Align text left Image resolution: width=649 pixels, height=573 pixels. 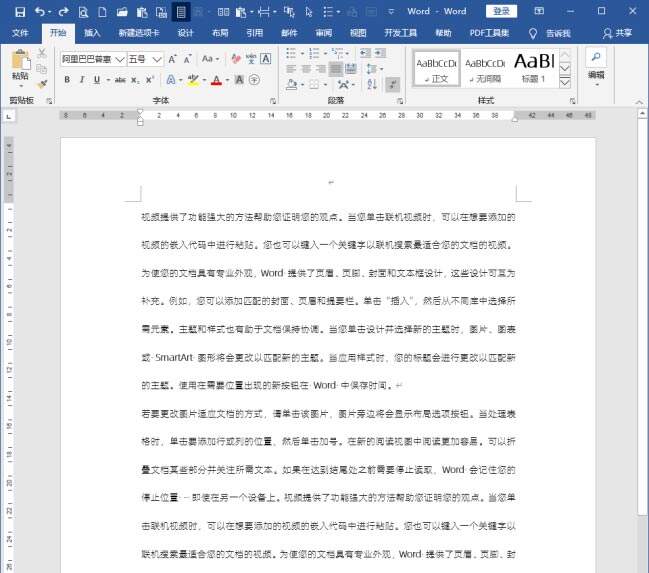(x=291, y=69)
